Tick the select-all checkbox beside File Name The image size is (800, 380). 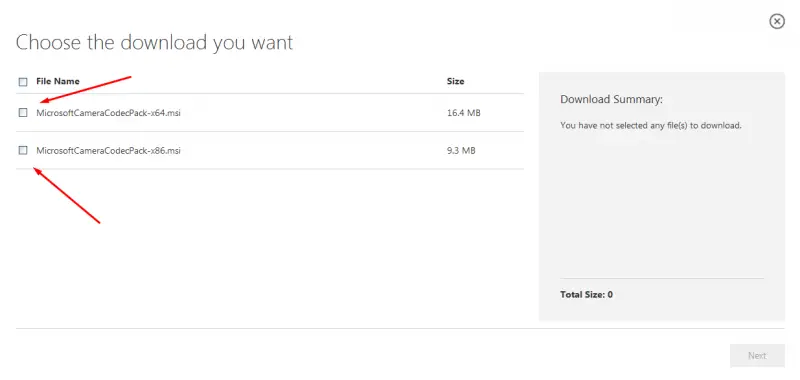click(23, 82)
